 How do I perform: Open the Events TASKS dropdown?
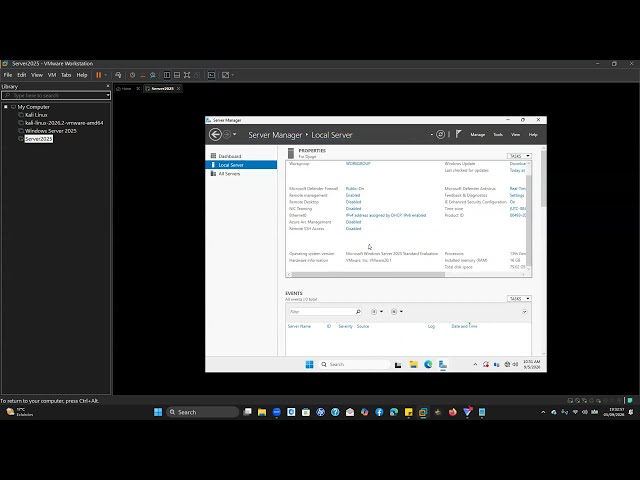click(519, 299)
